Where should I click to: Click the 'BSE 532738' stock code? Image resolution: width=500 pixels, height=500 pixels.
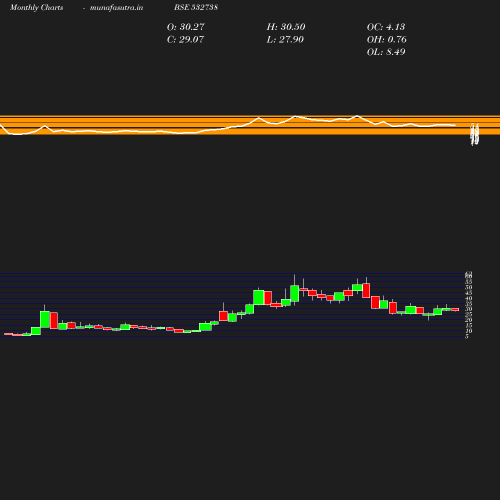tap(196, 7)
